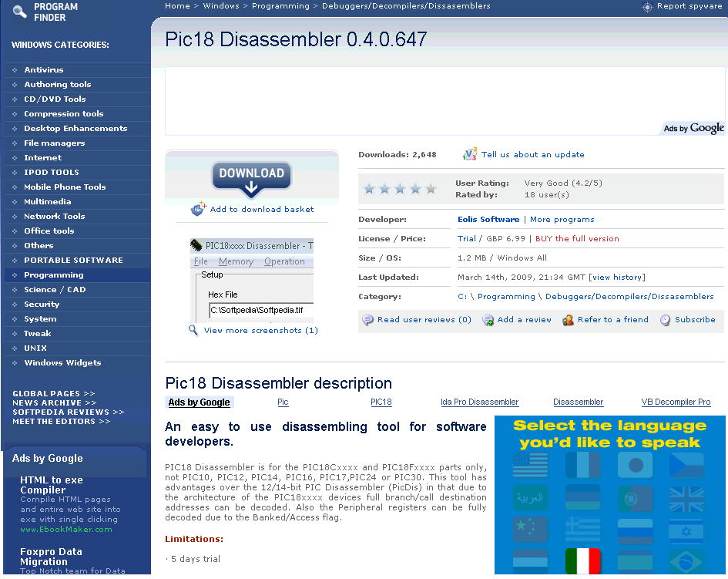Click BUY the full version link

(x=577, y=238)
